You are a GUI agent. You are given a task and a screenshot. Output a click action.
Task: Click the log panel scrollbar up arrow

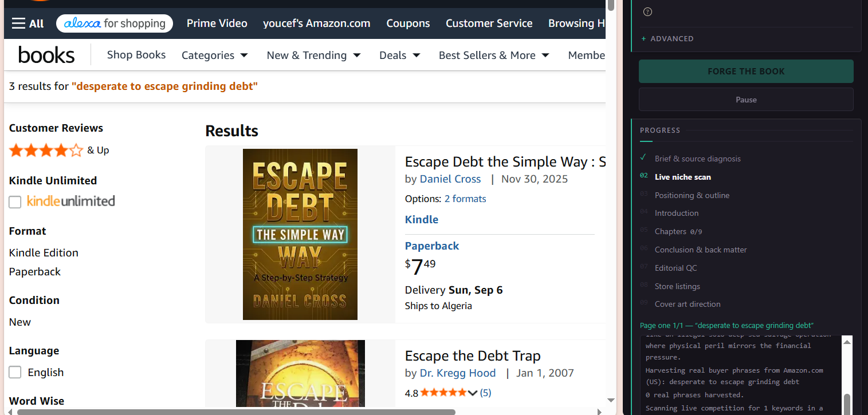(x=847, y=342)
